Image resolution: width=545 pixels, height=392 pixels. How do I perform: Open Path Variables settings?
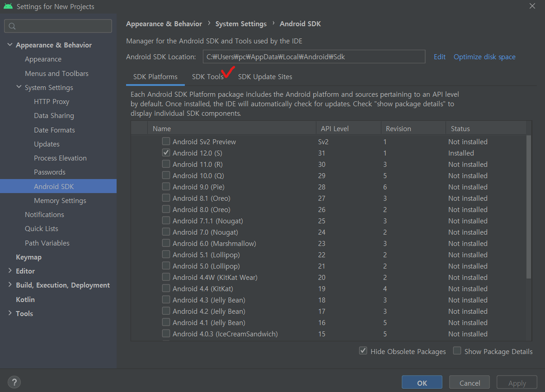47,243
